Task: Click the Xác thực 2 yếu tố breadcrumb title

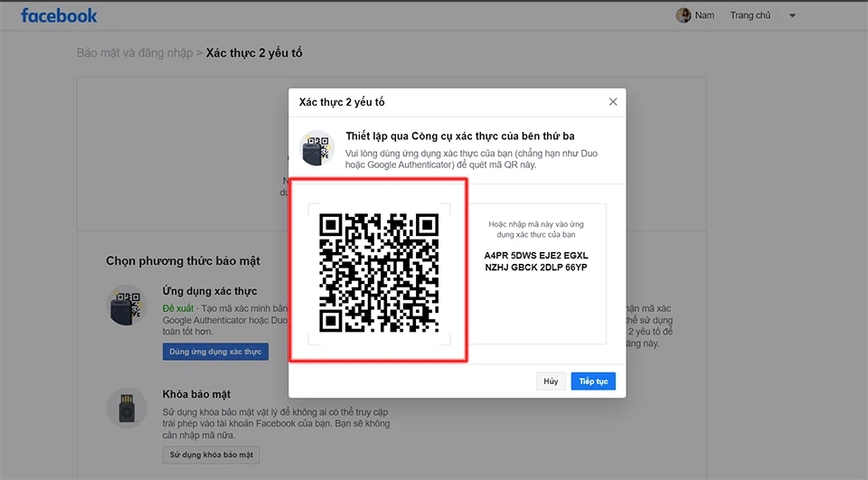Action: [x=254, y=53]
